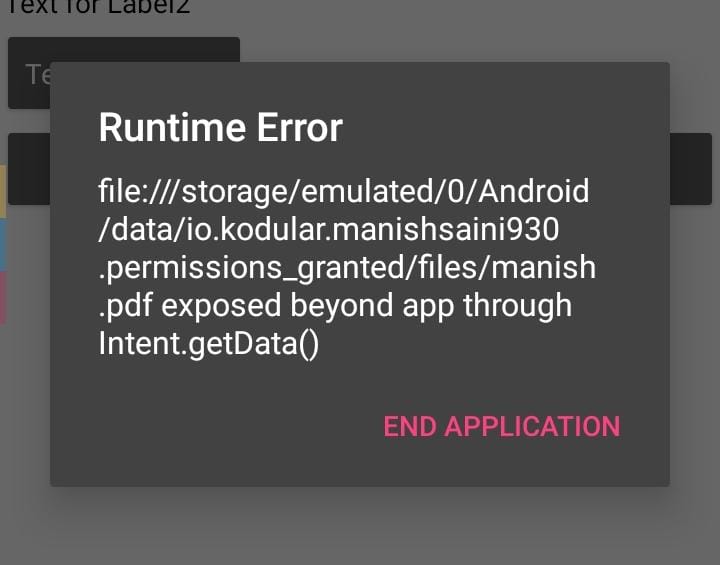
Task: Click the io.kodular.manishsaini930 package name line
Action: (x=328, y=229)
